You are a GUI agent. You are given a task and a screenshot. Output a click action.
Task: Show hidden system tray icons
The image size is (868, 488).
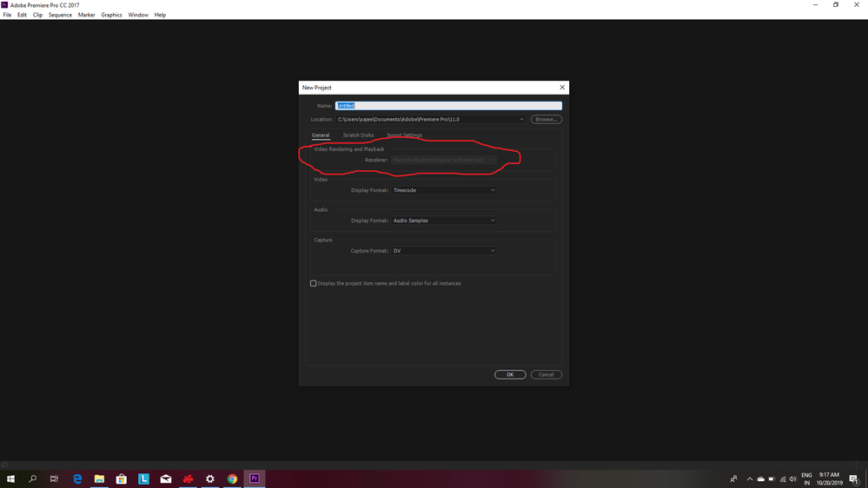(x=750, y=479)
